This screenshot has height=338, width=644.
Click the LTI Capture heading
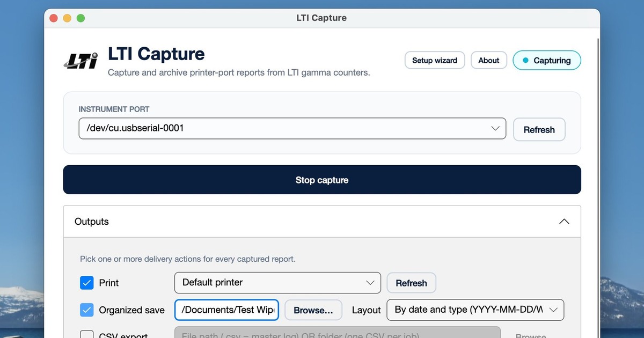point(156,54)
